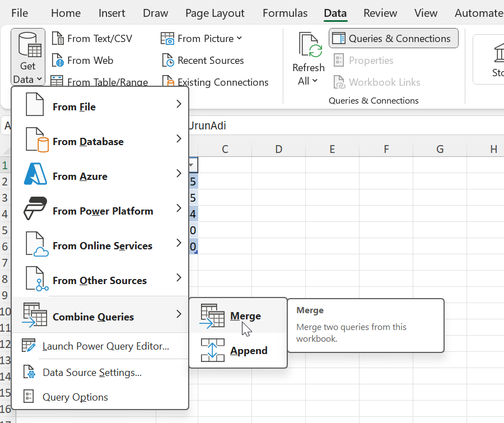Open the Refresh All dropdown arrow
504x423 pixels.
point(315,81)
